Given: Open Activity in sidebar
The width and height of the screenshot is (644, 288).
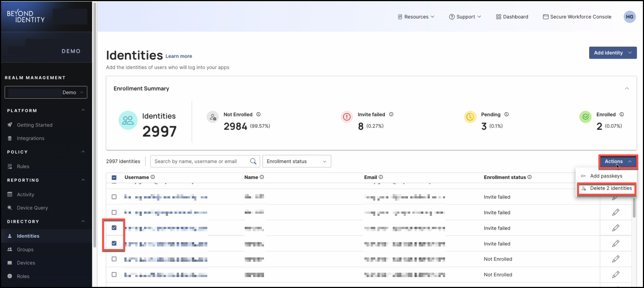Looking at the screenshot, I should (25, 194).
